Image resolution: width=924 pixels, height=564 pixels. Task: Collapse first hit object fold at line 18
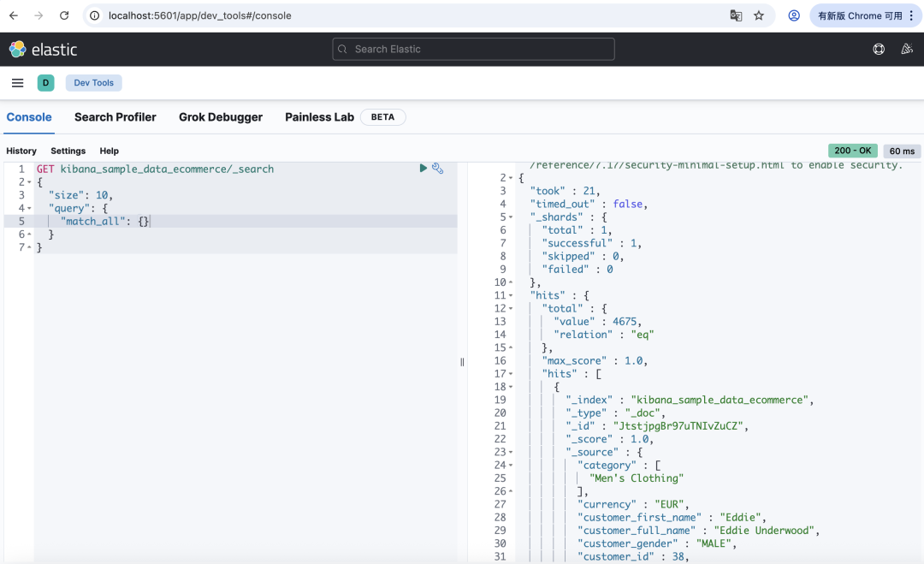pyautogui.click(x=511, y=387)
